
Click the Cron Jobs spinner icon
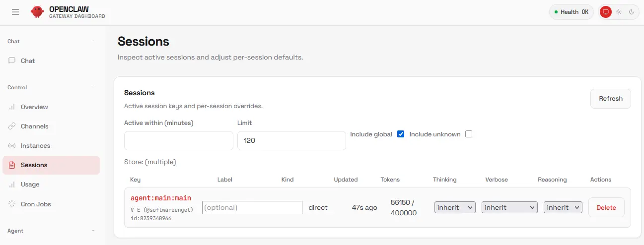pos(12,204)
